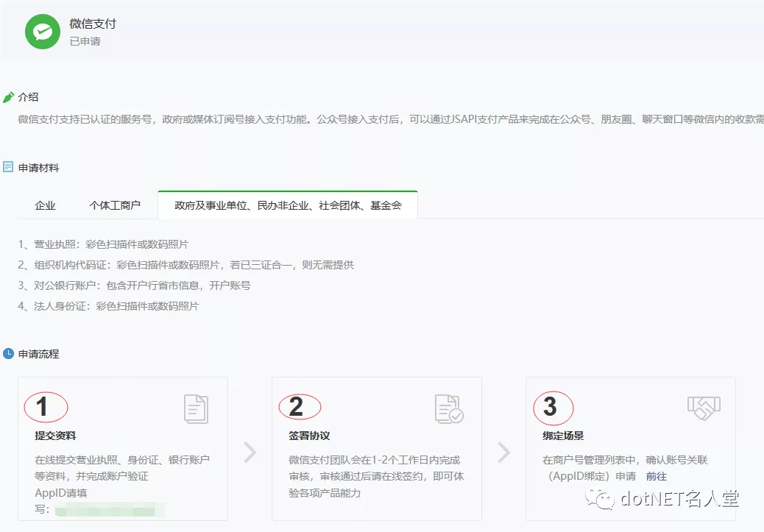Open the 前往 link in 绑定场景
Screen dimensions: 764x532
click(x=657, y=476)
